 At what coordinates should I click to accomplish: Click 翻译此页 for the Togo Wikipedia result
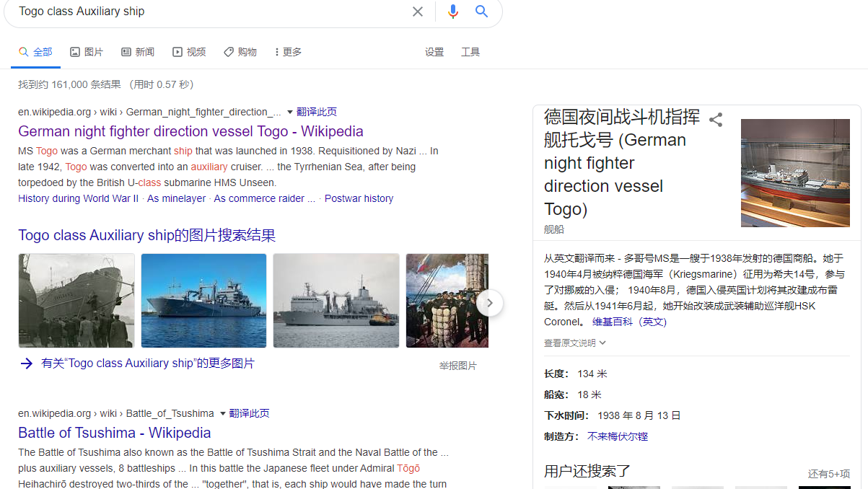coord(317,112)
